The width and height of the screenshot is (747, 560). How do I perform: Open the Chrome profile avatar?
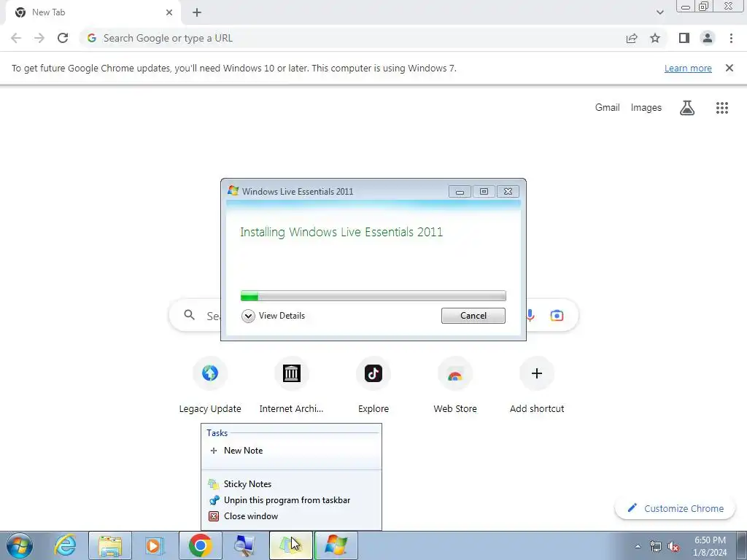coord(708,38)
